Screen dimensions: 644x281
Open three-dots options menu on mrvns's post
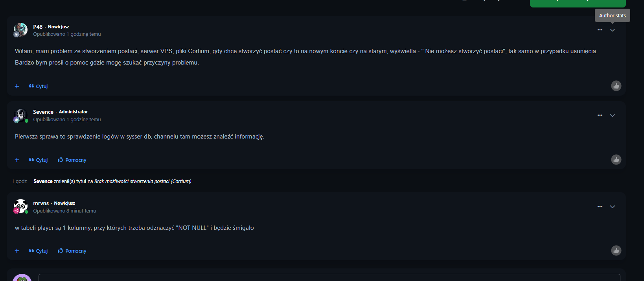[600, 207]
